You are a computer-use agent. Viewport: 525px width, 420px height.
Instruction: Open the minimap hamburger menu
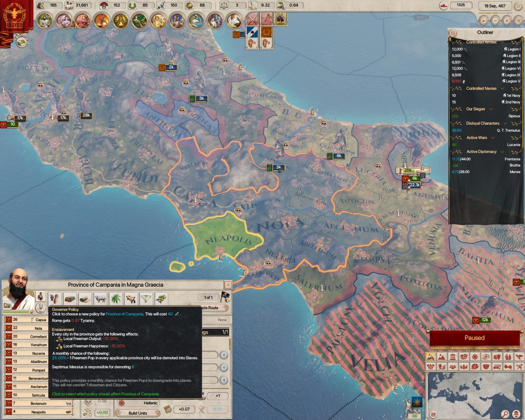[433, 414]
